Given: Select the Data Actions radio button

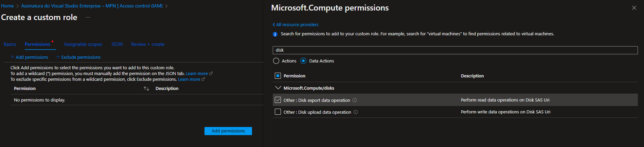Looking at the screenshot, I should point(303,61).
